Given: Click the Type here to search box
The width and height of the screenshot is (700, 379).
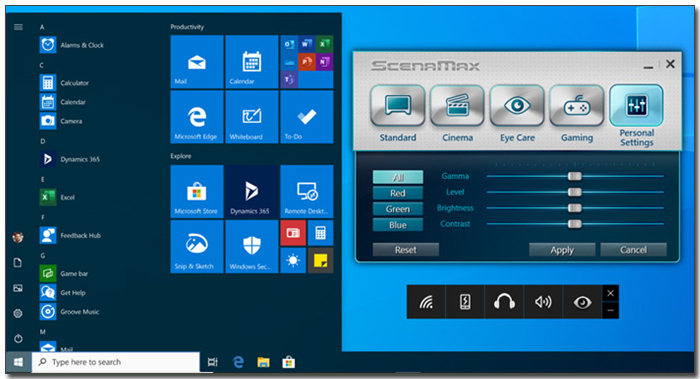Looking at the screenshot, I should tap(116, 362).
